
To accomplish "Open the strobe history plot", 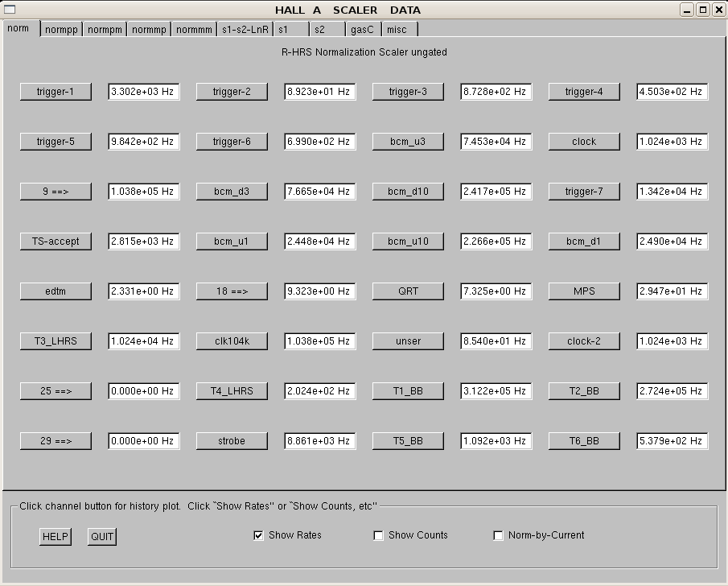I will (x=232, y=441).
